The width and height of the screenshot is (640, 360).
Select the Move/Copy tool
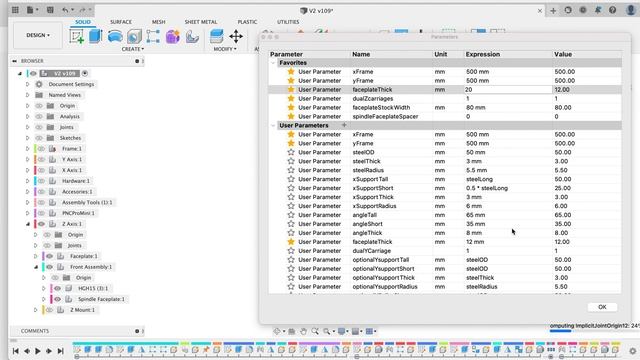pyautogui.click(x=236, y=37)
